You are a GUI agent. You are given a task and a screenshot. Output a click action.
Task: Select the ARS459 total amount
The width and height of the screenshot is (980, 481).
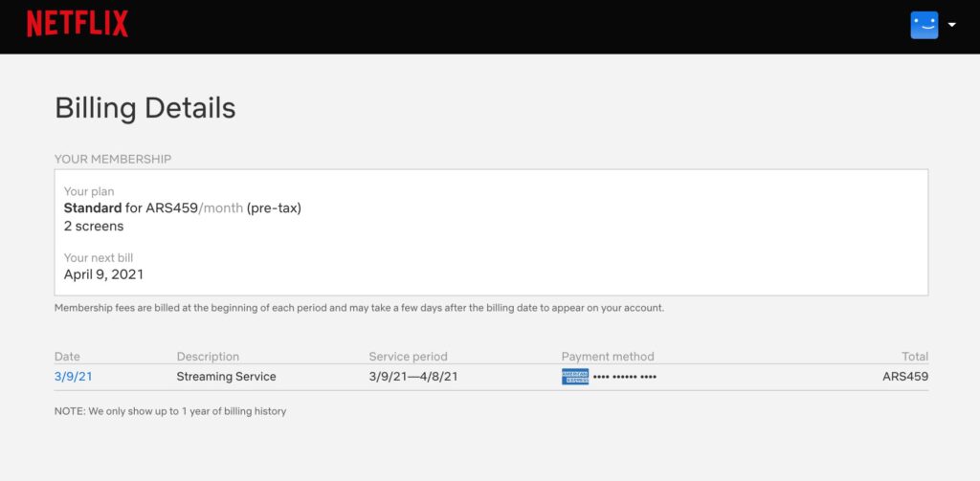click(905, 377)
